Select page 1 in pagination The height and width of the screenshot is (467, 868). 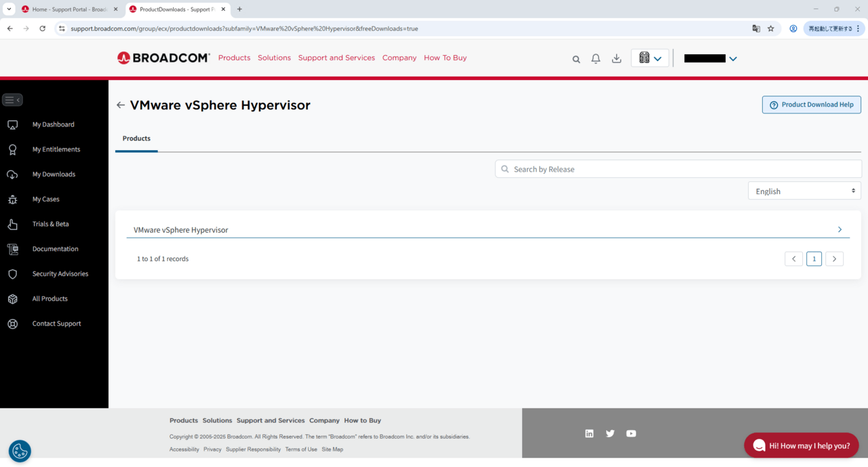[x=814, y=259]
